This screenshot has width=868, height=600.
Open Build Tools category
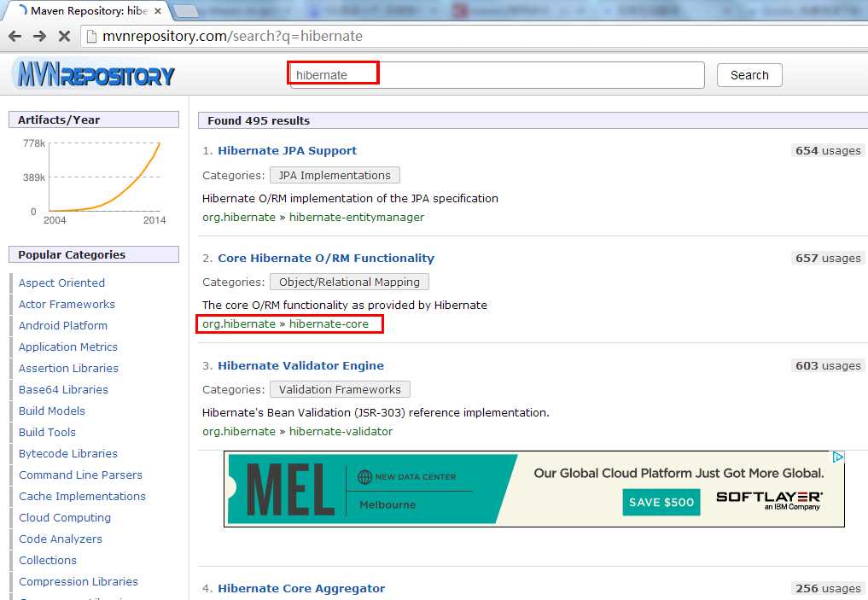click(x=47, y=432)
